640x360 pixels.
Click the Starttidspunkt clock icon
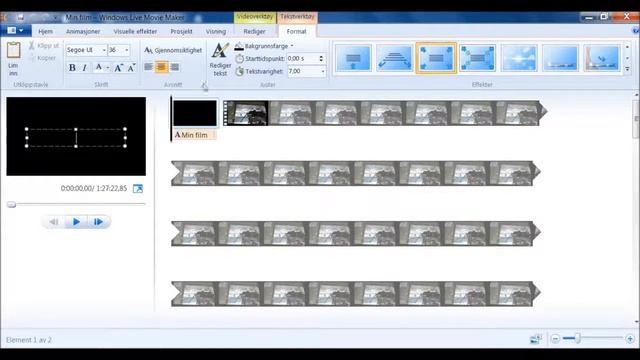click(240, 58)
